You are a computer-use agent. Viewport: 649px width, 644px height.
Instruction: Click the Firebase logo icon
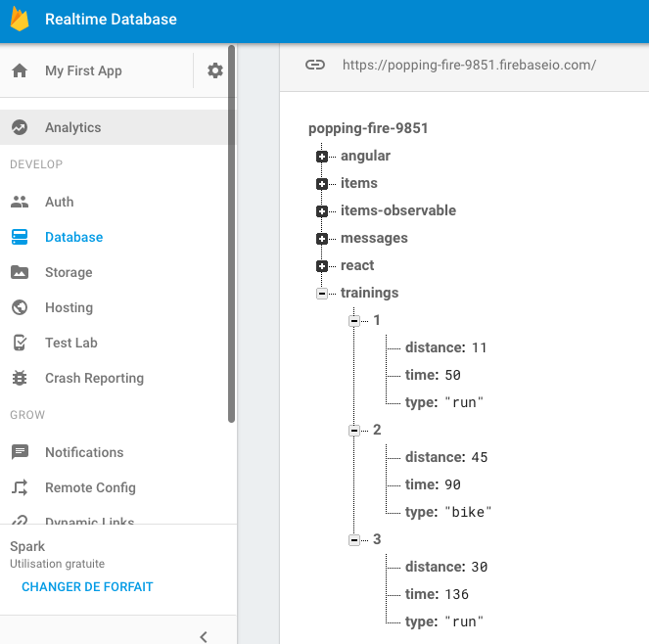click(x=21, y=19)
